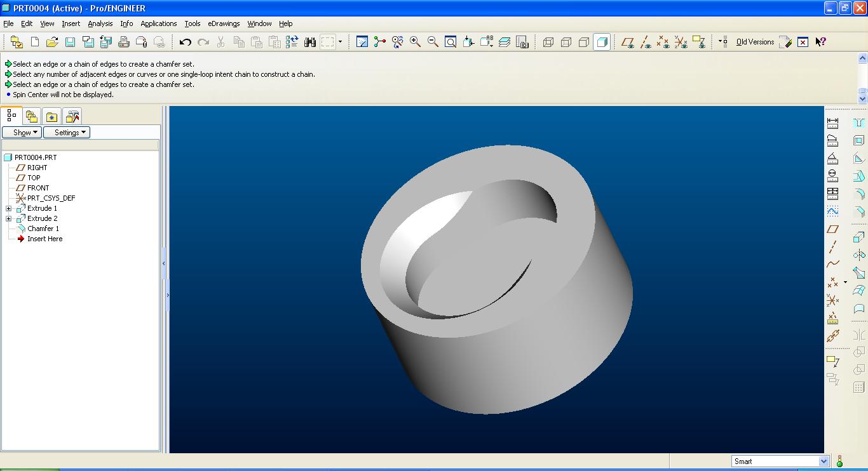Click the Zoom Out magnifier
Screen dimensions: 868x471
tap(433, 42)
